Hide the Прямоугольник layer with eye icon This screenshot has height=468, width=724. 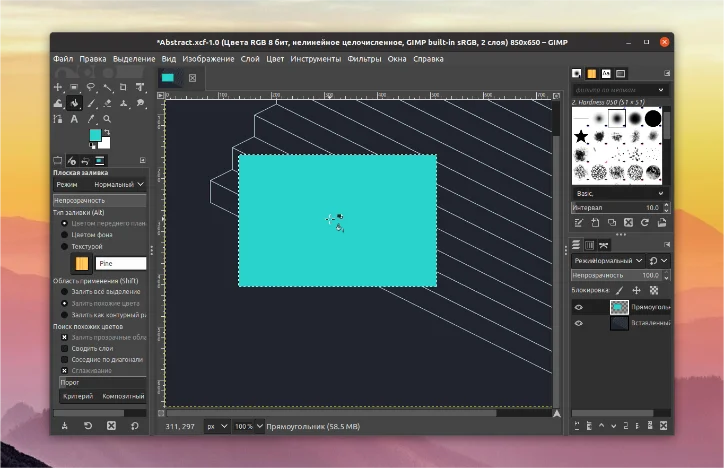[579, 308]
